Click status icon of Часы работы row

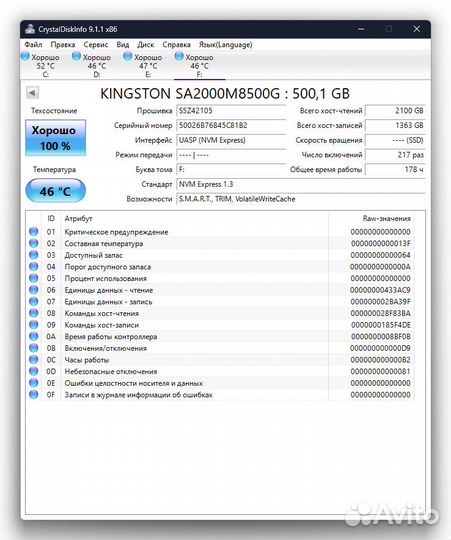point(34,360)
